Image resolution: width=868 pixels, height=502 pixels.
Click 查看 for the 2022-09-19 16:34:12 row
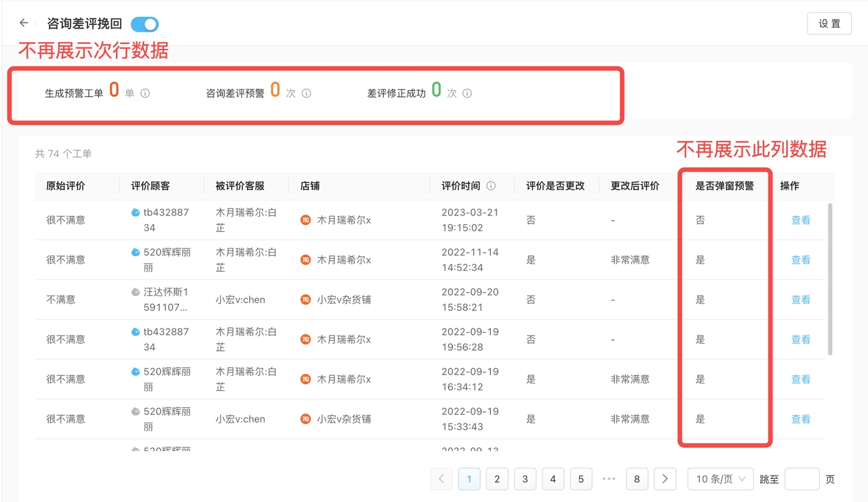point(801,379)
